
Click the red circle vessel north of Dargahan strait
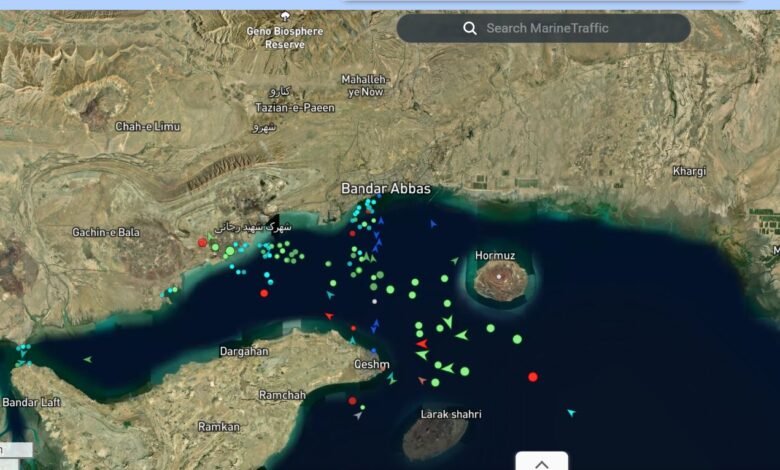[264, 293]
